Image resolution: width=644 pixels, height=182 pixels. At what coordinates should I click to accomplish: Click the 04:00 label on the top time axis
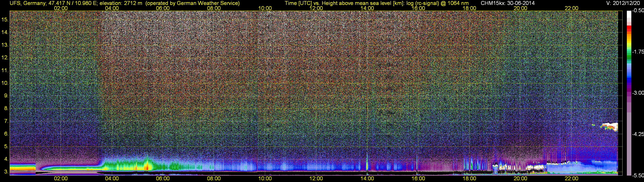pos(112,8)
